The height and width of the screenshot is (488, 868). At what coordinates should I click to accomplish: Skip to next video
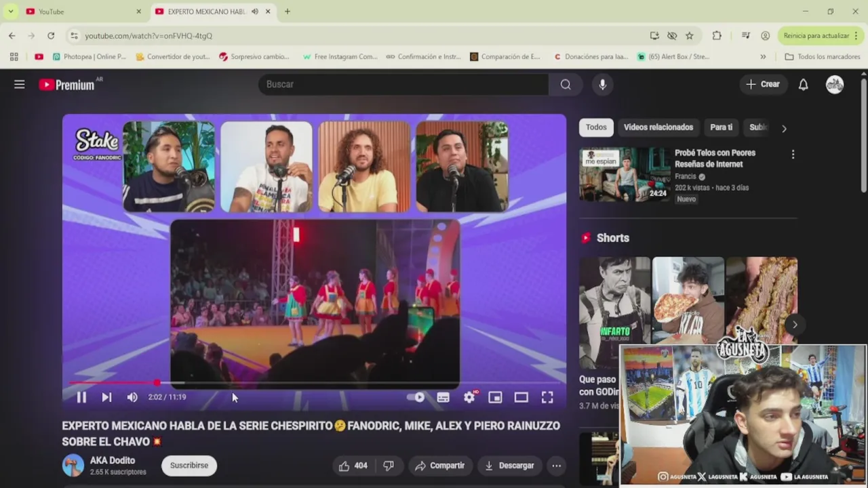(106, 397)
